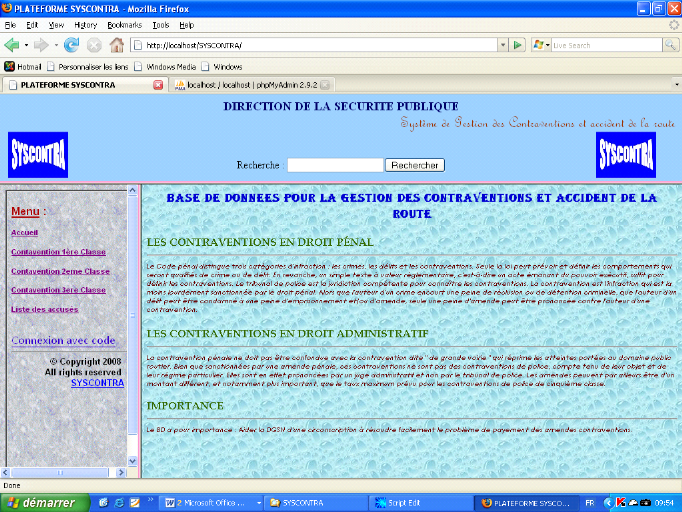The image size is (682, 512).
Task: Open Contavention 1ère Classe link
Action: (58, 252)
